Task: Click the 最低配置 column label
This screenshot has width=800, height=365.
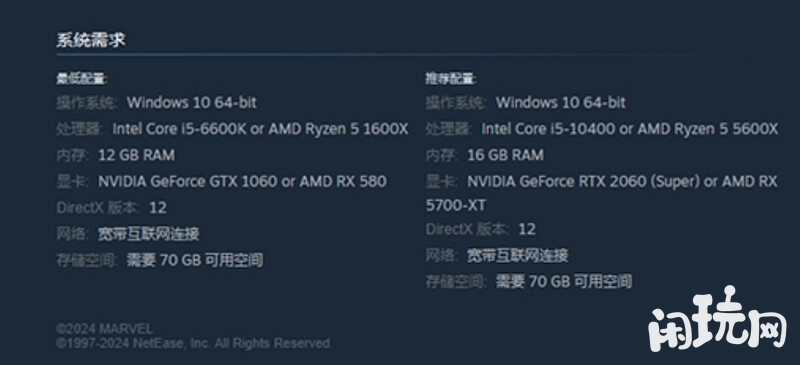Action: (82, 79)
